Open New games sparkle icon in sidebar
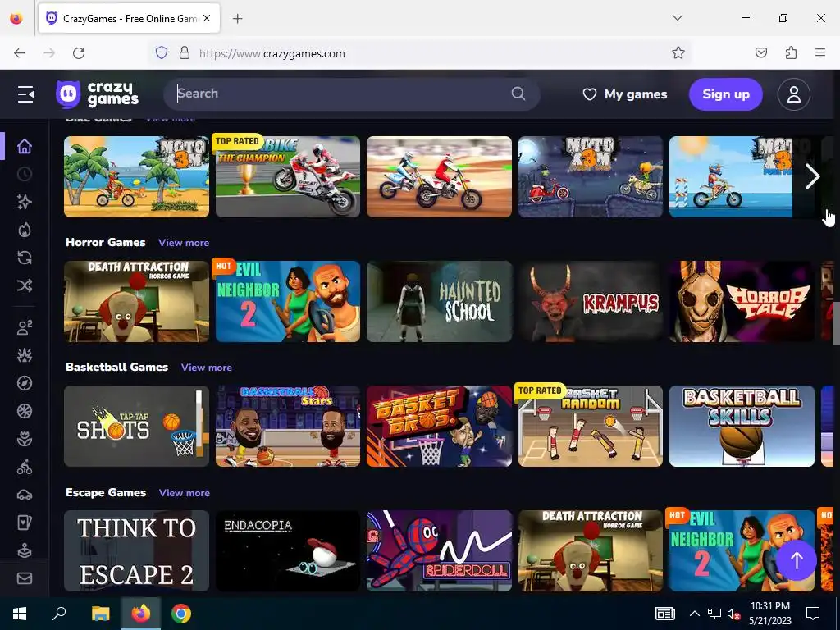Viewport: 840px width, 630px height. click(24, 202)
